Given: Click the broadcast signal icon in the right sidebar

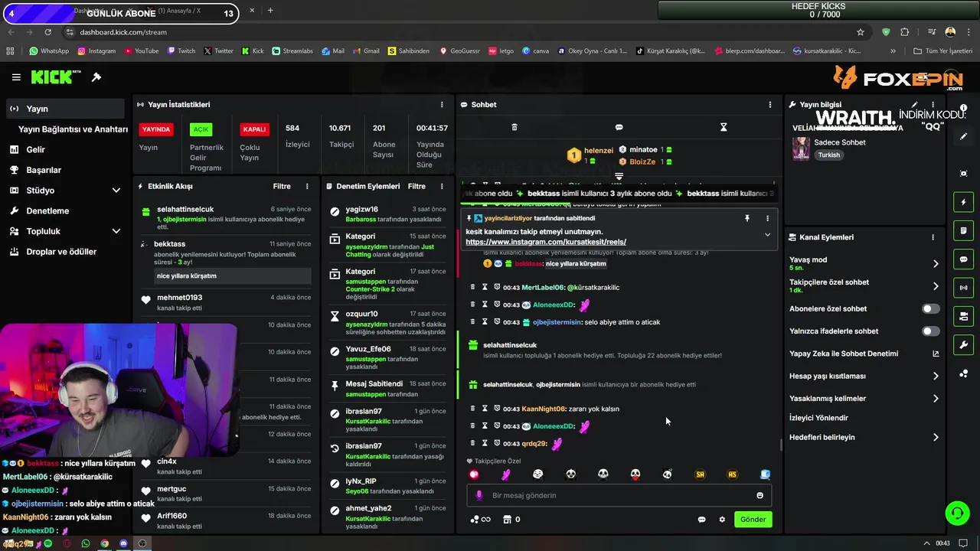Looking at the screenshot, I should coord(963,288).
